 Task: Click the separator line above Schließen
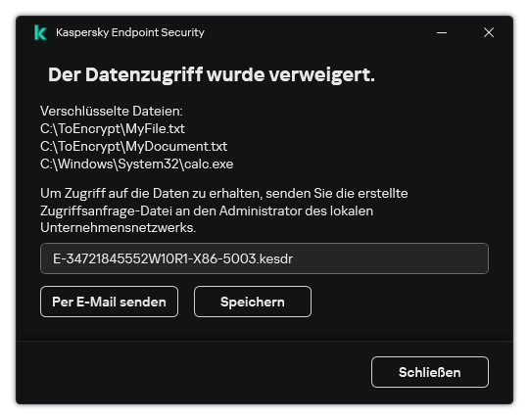(264, 341)
